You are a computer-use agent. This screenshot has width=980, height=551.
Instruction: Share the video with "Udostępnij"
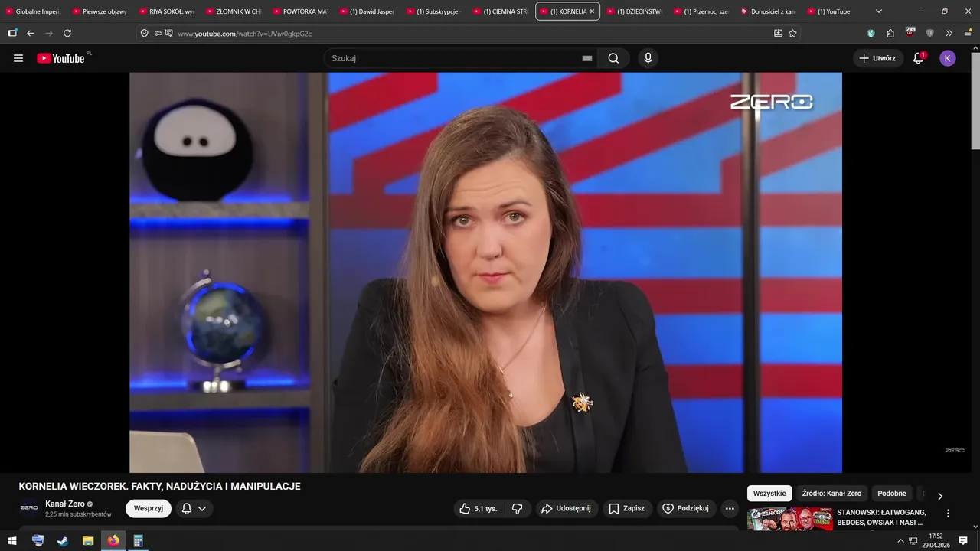pyautogui.click(x=566, y=508)
